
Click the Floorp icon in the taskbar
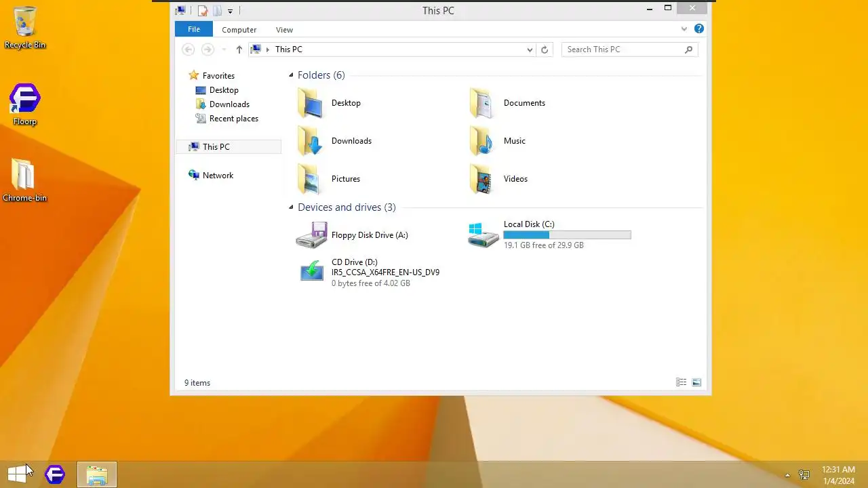(55, 474)
